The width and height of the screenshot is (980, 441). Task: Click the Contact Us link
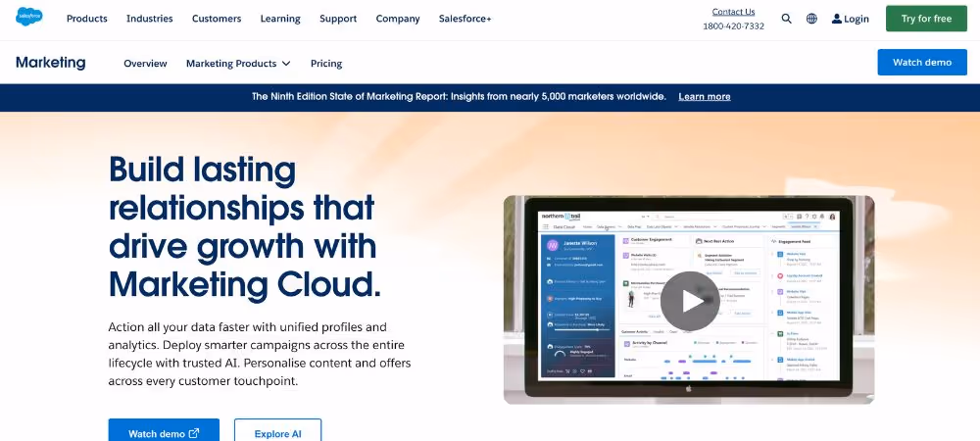click(733, 11)
